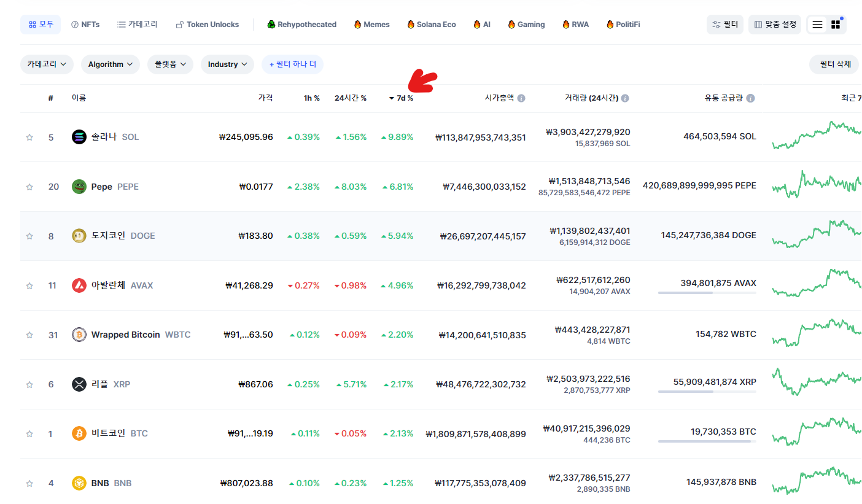Open the AI trending category
Image resolution: width=862 pixels, height=504 pixels.
point(481,25)
